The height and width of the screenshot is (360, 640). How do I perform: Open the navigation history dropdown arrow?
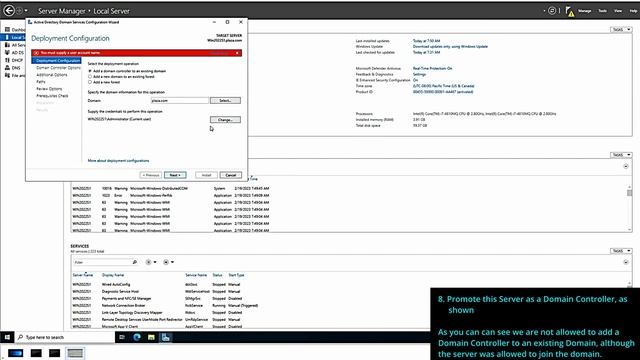tap(26, 11)
